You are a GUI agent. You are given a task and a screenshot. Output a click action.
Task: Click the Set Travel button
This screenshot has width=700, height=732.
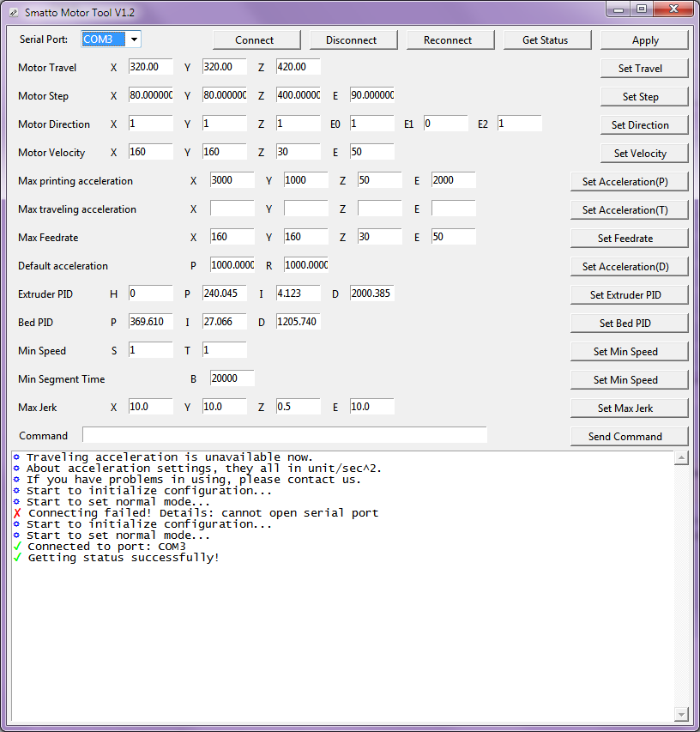644,69
